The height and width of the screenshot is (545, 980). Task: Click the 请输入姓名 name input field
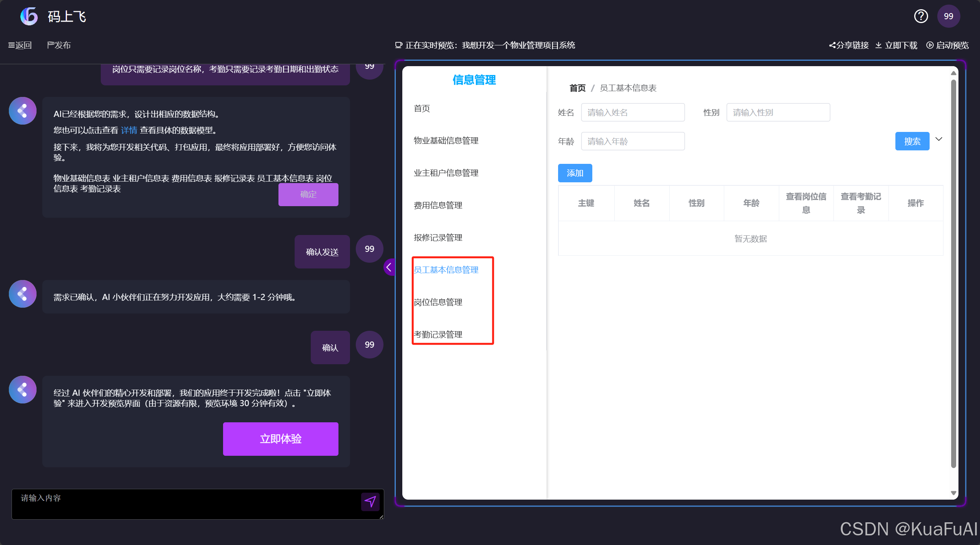(x=633, y=112)
